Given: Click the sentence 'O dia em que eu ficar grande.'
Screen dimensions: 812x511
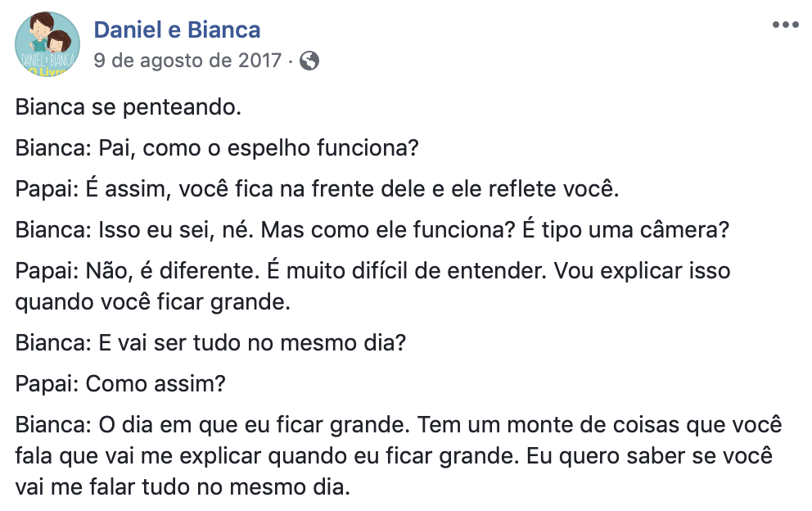Looking at the screenshot, I should (x=255, y=425).
